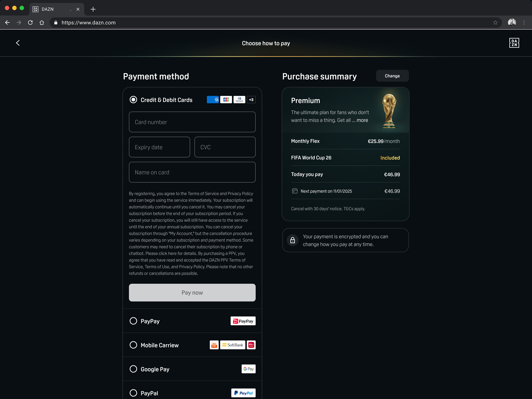Open the browser three-dot menu

(x=524, y=23)
